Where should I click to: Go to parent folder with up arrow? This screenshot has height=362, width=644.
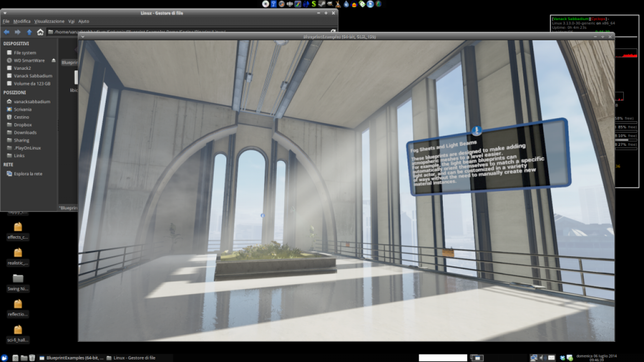click(x=29, y=32)
